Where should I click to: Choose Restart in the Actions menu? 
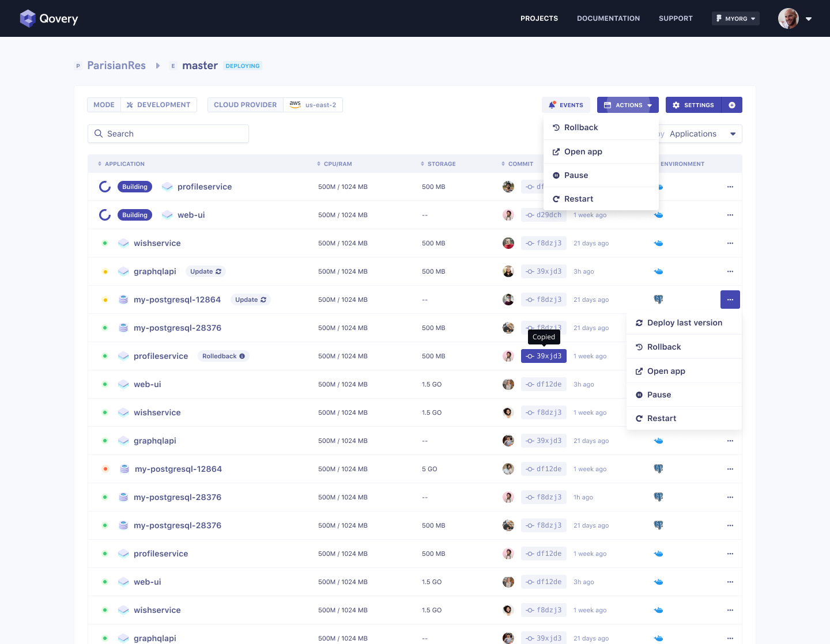[x=601, y=199]
